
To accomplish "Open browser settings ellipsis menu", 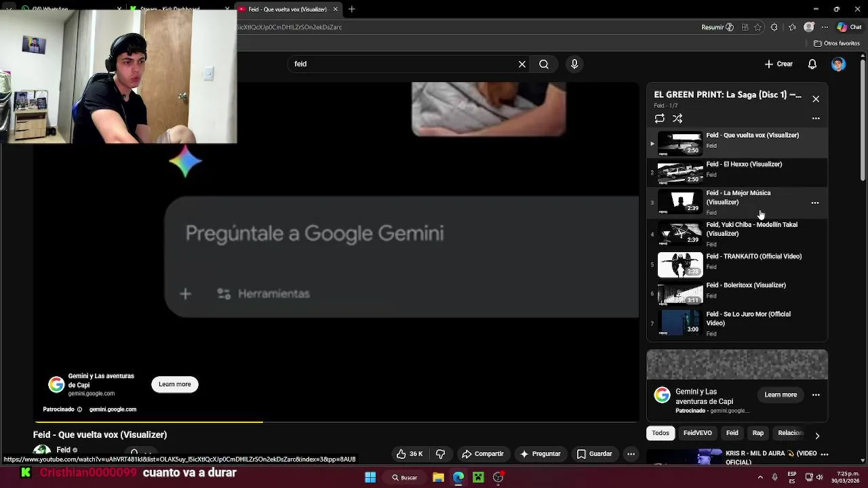I will tap(825, 27).
